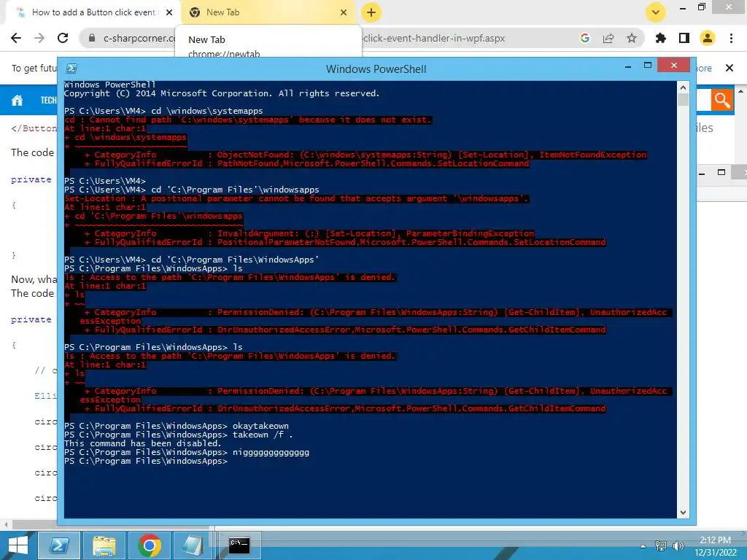Click the last PowerShell prompt line

tap(146, 461)
